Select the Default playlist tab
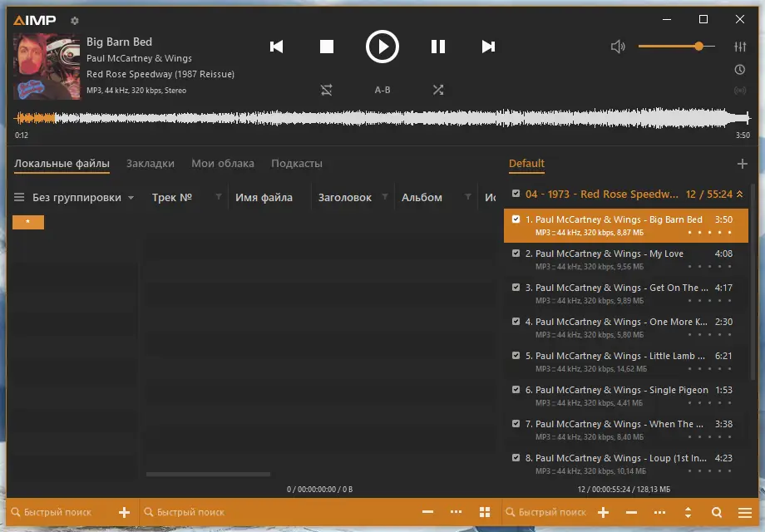765x532 pixels. [x=526, y=164]
